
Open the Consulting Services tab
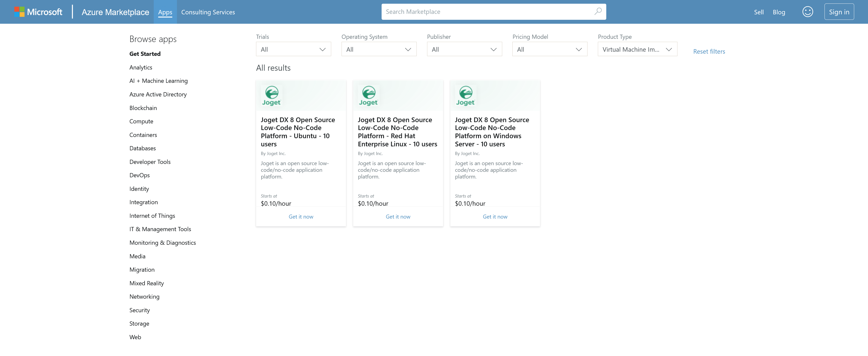208,12
